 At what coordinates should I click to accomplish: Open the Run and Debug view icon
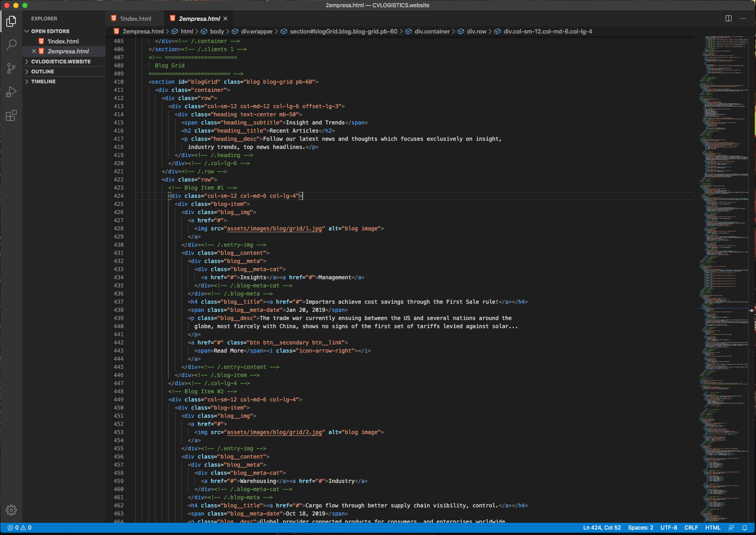click(11, 92)
